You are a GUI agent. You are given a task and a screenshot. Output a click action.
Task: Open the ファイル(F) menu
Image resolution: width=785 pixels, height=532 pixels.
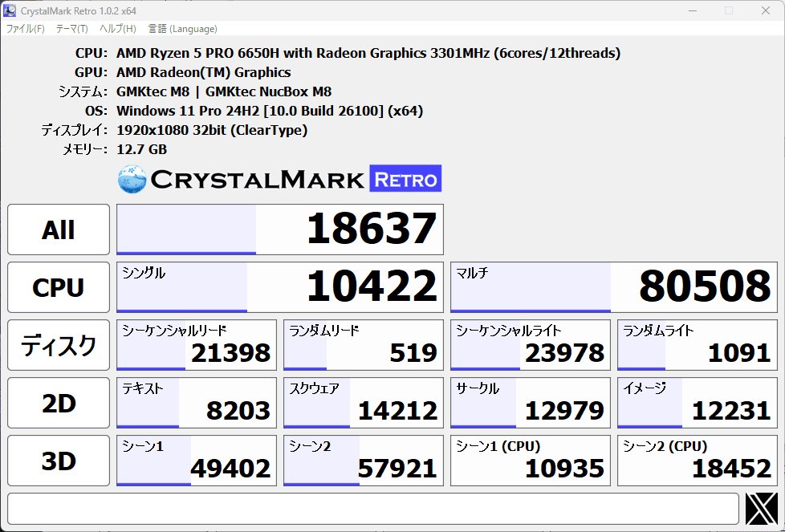point(26,29)
